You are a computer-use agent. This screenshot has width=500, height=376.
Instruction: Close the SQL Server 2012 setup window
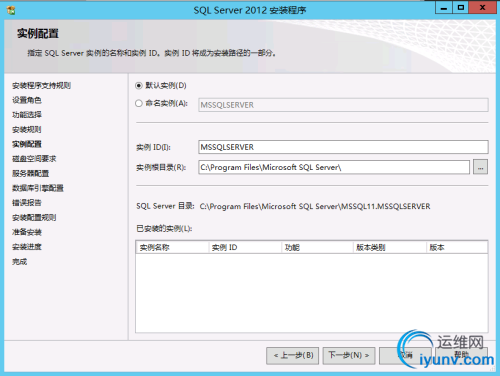click(482, 7)
